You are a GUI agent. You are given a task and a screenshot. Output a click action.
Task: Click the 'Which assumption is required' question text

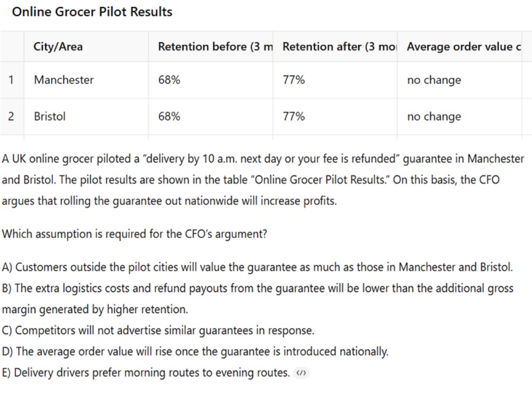point(135,234)
